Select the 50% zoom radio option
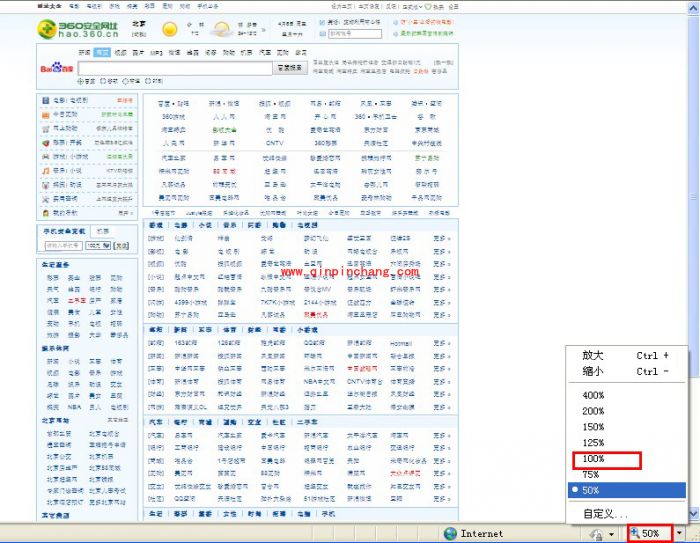700x543 pixels. click(x=593, y=491)
